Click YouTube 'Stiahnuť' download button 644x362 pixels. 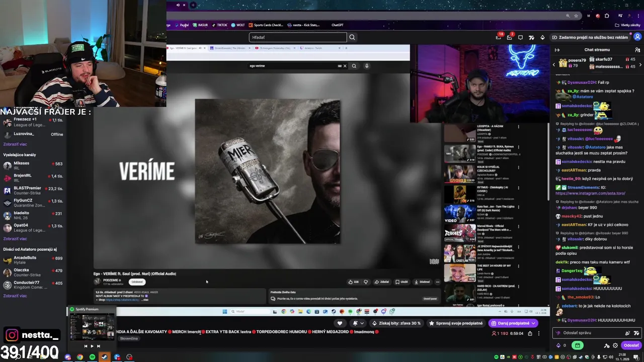[x=422, y=282]
